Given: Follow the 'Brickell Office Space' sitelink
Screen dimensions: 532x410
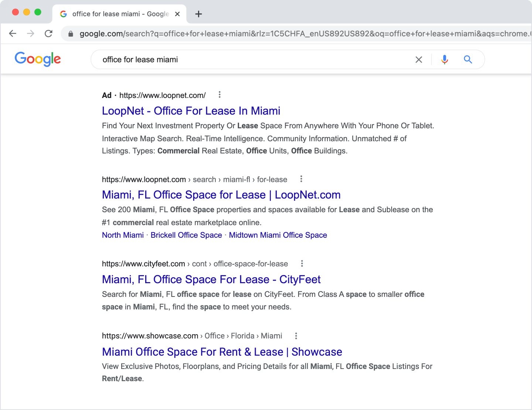Looking at the screenshot, I should coord(186,235).
